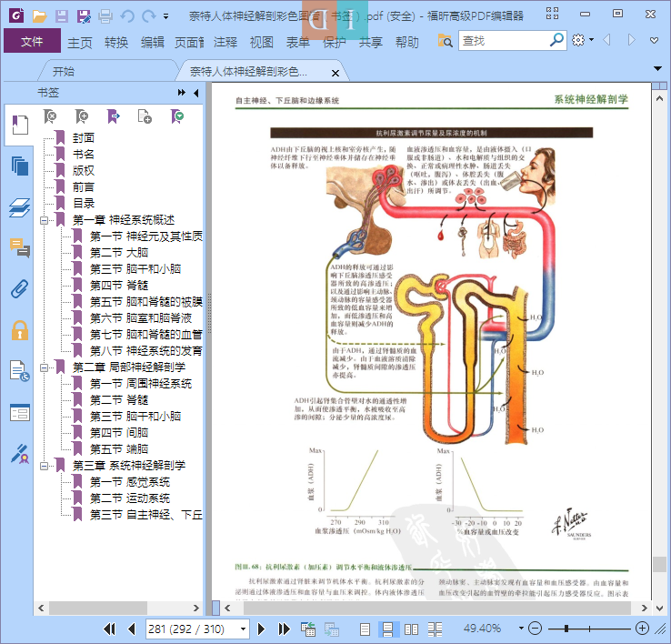Open the 转换 ribbon tab
This screenshot has height=644, width=671.
(x=116, y=43)
